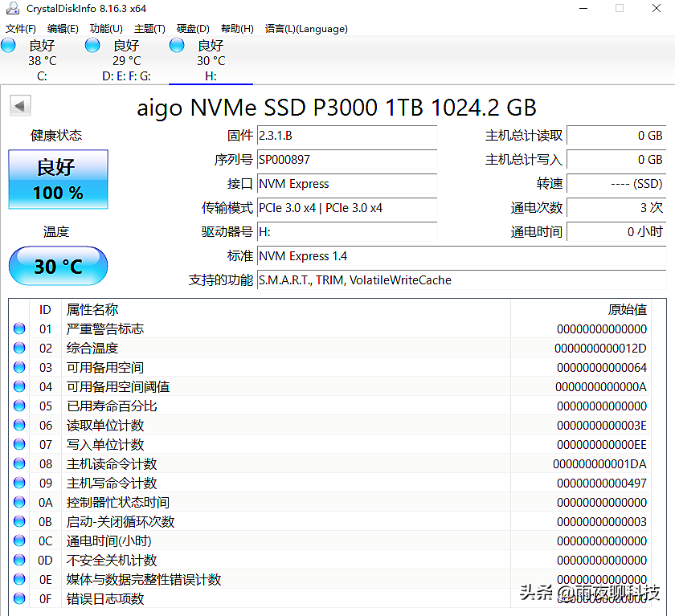The image size is (675, 616).
Task: Click the 主机总计写入 value 0 GB
Action: tap(616, 160)
